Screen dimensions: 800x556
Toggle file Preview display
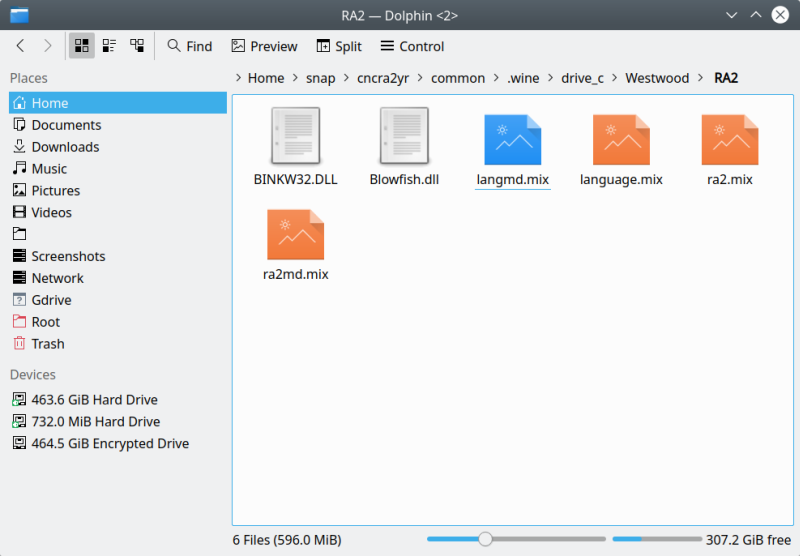tap(264, 46)
